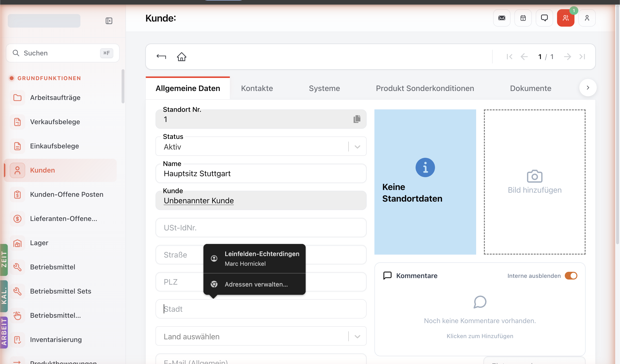Go to next record arrow
The width and height of the screenshot is (620, 364).
coord(567,57)
